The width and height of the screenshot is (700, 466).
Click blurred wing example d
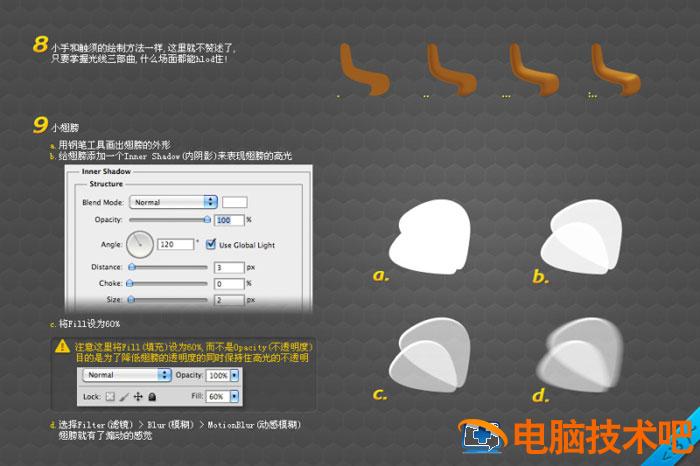coord(580,355)
